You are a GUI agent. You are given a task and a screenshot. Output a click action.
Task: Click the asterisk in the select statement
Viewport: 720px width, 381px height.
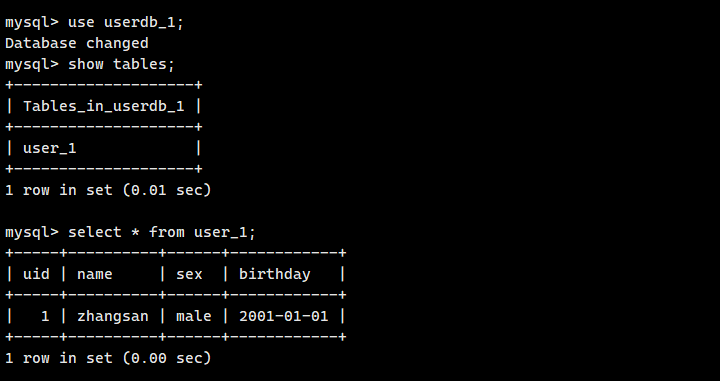135,232
